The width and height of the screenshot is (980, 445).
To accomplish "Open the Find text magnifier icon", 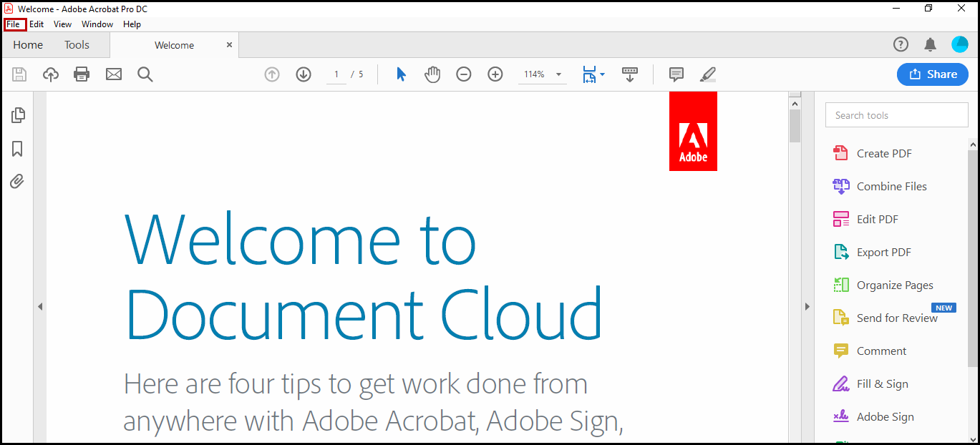I will 145,74.
